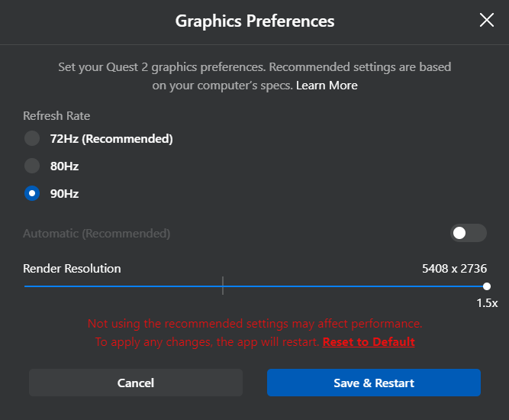Click the Render Resolution label
509x420 pixels.
(72, 268)
